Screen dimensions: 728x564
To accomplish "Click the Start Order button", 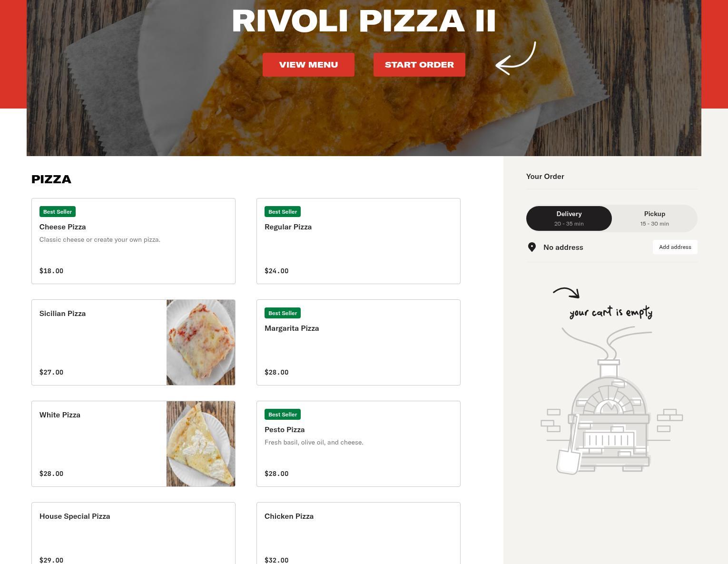I will [x=419, y=65].
